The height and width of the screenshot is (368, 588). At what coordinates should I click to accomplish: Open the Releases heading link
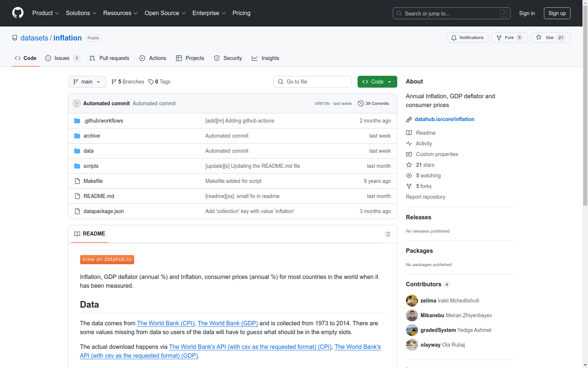tap(419, 217)
